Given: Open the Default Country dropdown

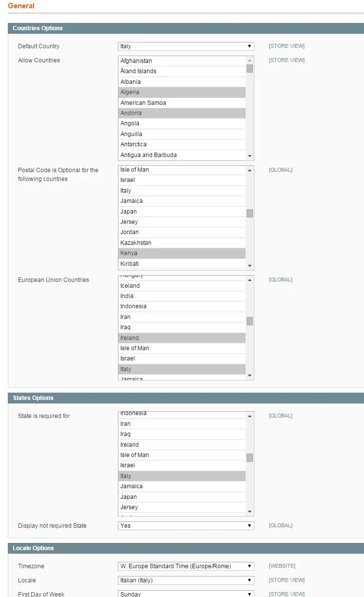Looking at the screenshot, I should tap(186, 46).
